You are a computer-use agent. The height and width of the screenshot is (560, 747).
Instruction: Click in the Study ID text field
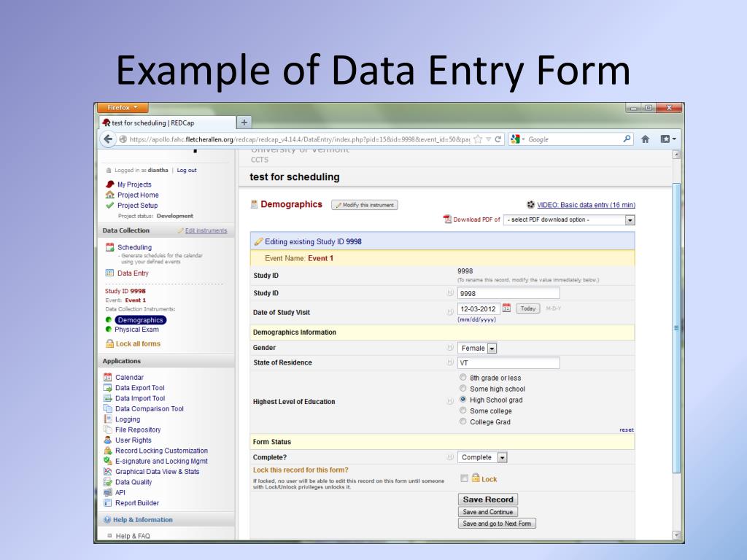coord(508,293)
